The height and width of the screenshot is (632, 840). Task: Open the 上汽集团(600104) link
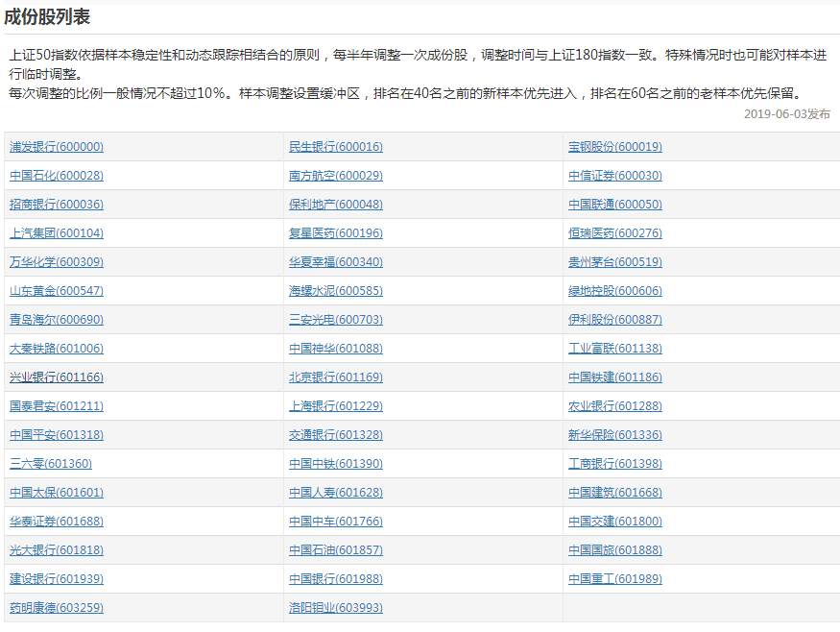[x=57, y=233]
